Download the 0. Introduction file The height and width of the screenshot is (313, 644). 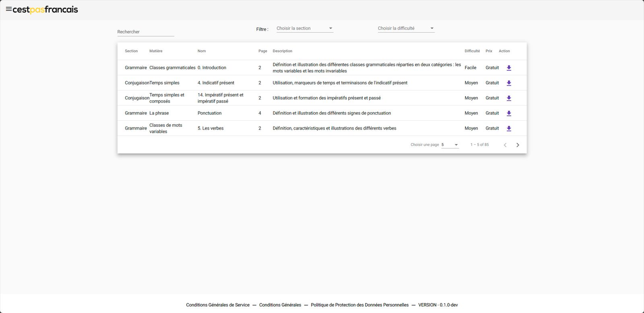[509, 68]
